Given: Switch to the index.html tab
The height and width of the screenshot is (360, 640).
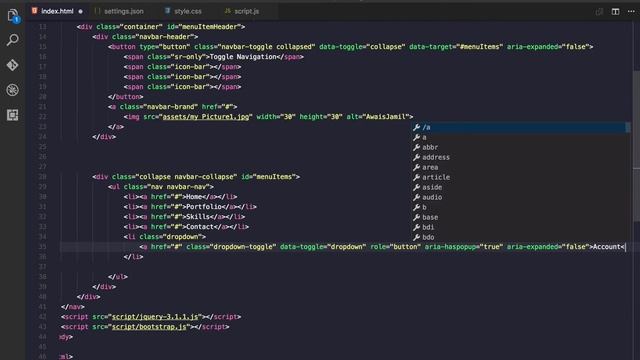Looking at the screenshot, I should [57, 11].
